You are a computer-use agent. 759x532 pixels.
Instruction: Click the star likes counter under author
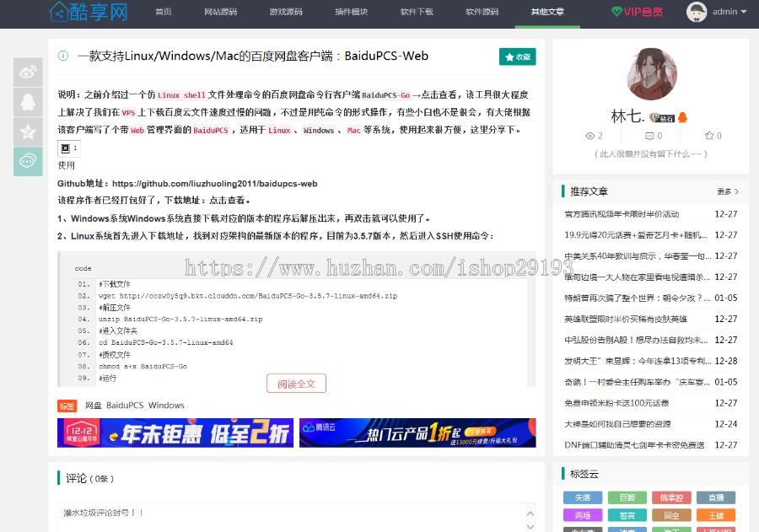pyautogui.click(x=713, y=136)
